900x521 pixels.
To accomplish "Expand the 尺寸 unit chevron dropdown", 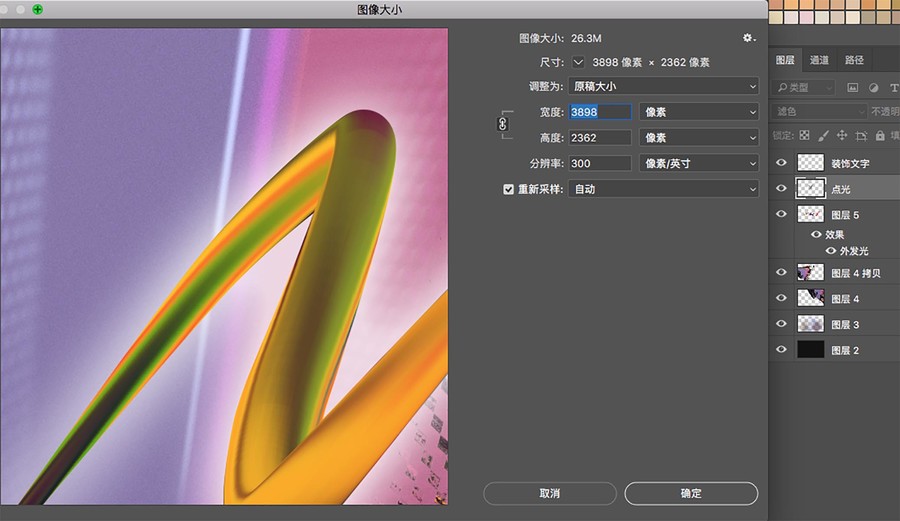I will (x=578, y=62).
